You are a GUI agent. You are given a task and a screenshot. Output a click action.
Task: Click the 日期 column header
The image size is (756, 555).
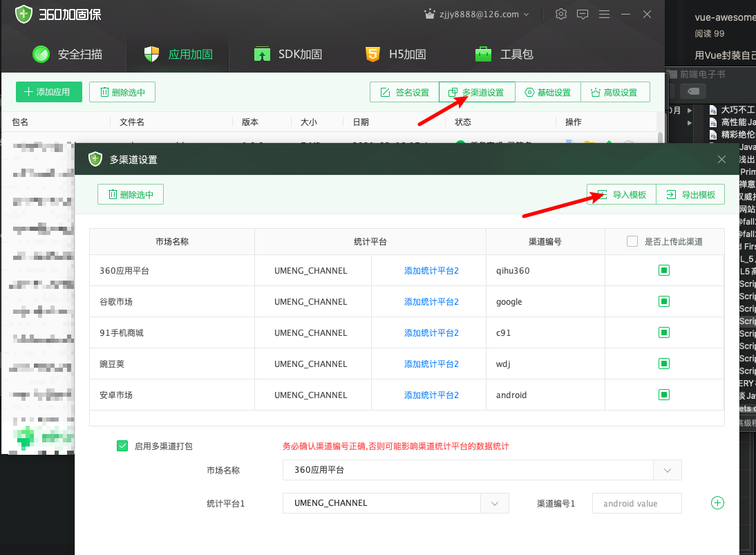tap(361, 122)
